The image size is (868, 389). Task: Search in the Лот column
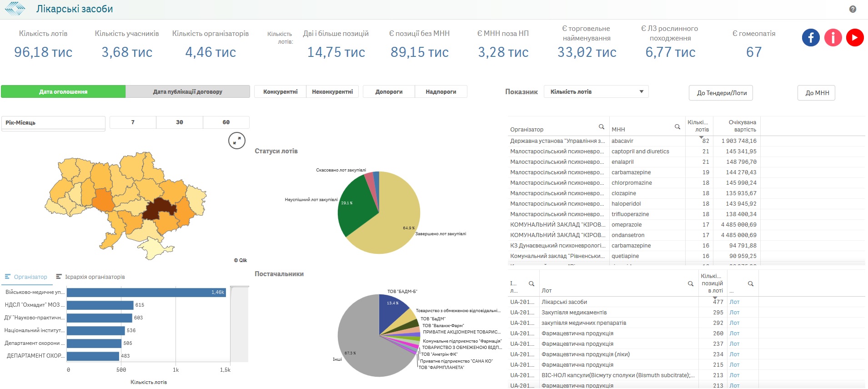[x=690, y=284]
